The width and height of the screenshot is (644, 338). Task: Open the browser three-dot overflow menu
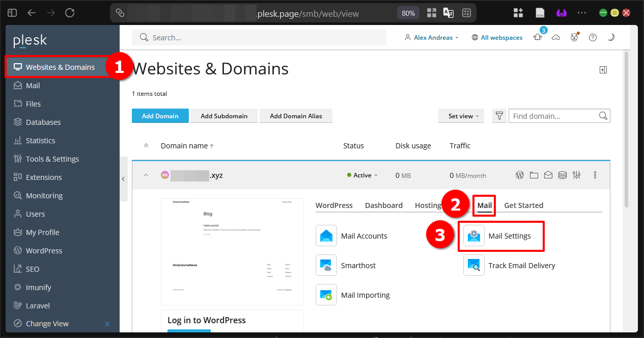pos(582,13)
